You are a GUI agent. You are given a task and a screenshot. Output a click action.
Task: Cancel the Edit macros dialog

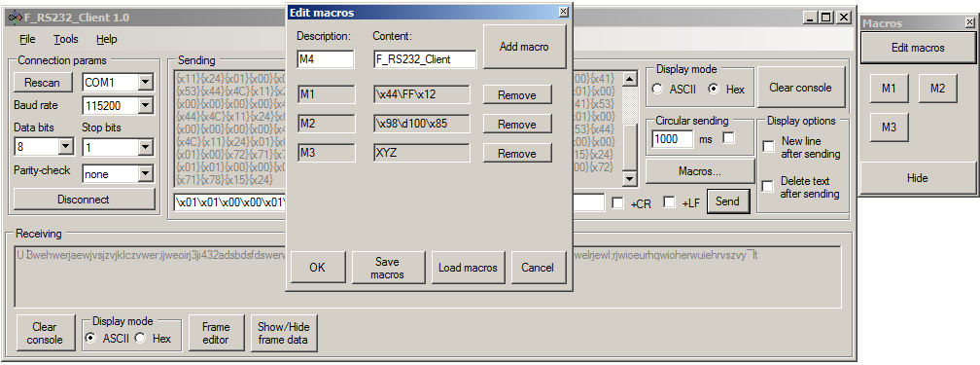tap(538, 268)
